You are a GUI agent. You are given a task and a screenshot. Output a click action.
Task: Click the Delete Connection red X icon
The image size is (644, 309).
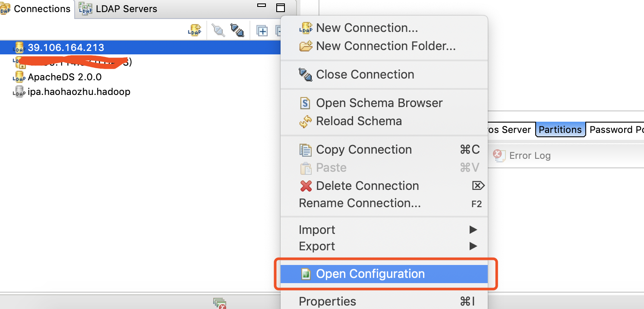(306, 186)
